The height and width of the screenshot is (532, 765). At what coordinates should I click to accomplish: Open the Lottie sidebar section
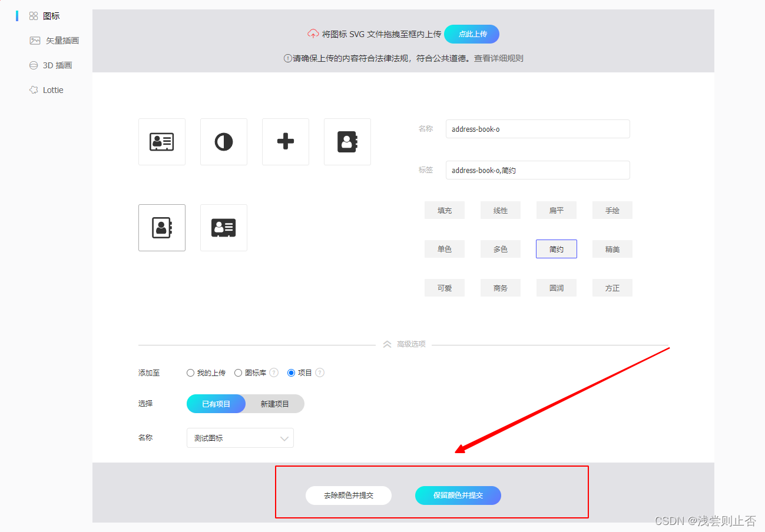point(53,90)
